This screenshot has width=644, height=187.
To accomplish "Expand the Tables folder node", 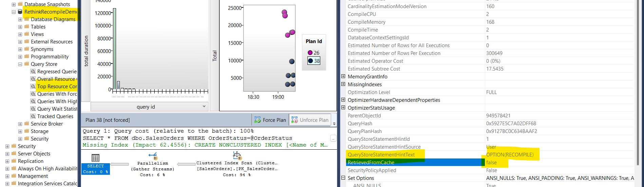I will point(20,27).
